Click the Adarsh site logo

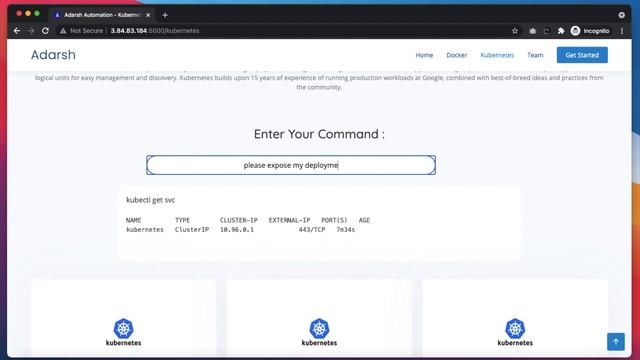[x=53, y=55]
